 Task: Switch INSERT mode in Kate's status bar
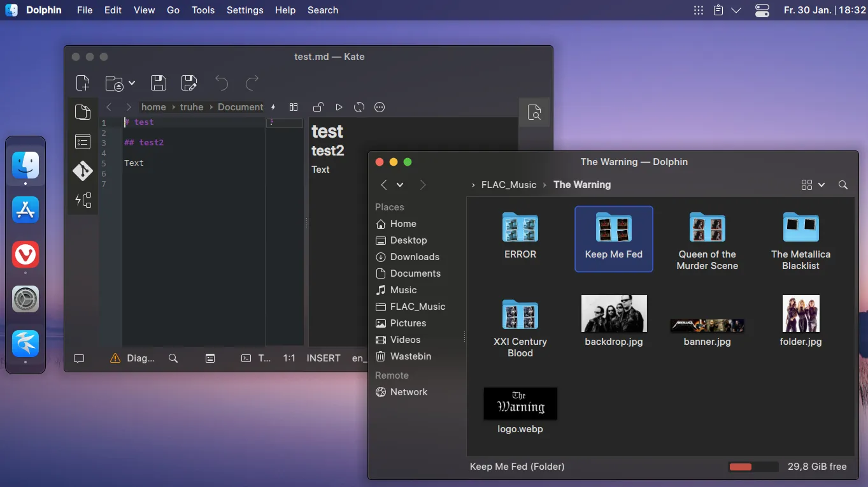click(x=323, y=358)
